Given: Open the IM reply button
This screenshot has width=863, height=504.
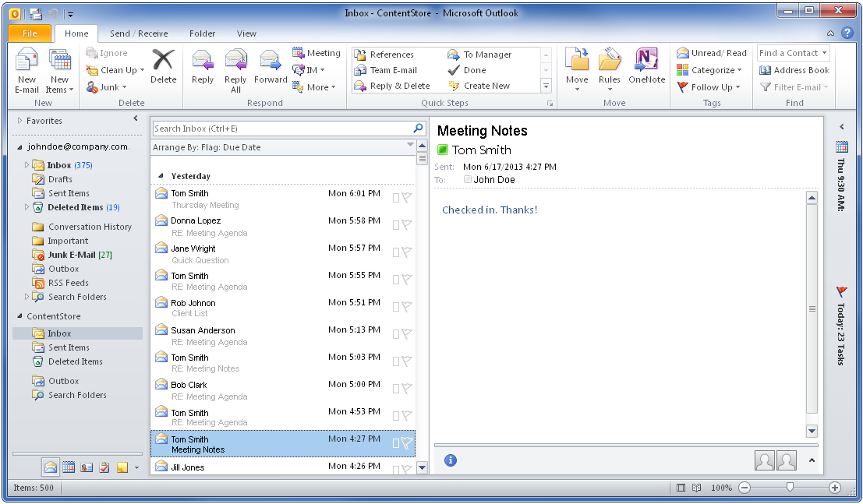Looking at the screenshot, I should 309,70.
